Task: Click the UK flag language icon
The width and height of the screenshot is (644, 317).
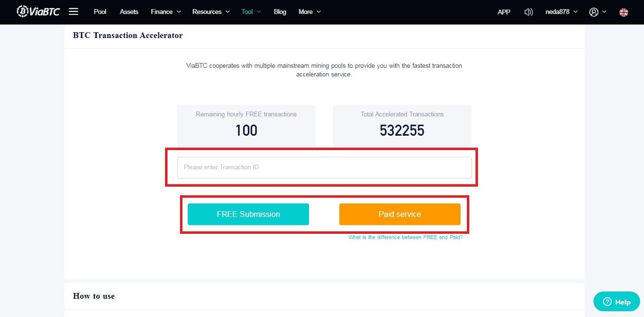Action: [x=624, y=12]
